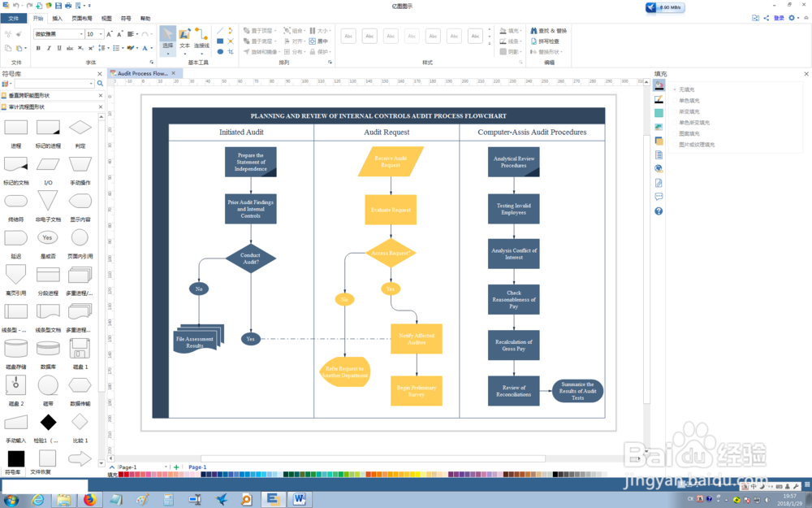Screen dimensions: 812x508
Task: Pick the line drawing tool icon
Action: point(220,31)
